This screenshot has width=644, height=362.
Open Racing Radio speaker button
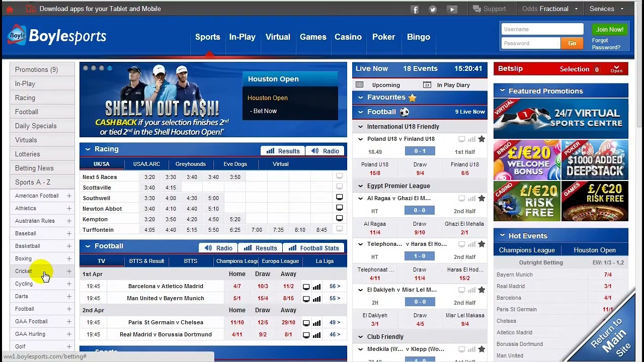point(325,151)
